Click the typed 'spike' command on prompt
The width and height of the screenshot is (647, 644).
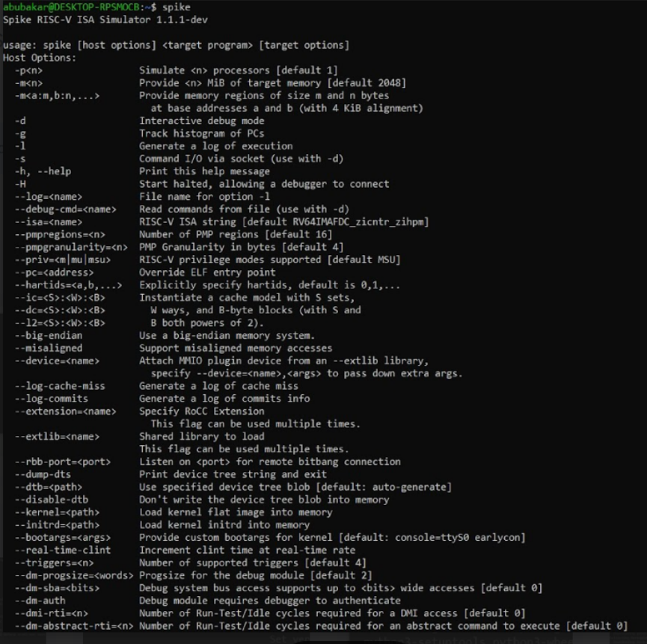pyautogui.click(x=177, y=7)
